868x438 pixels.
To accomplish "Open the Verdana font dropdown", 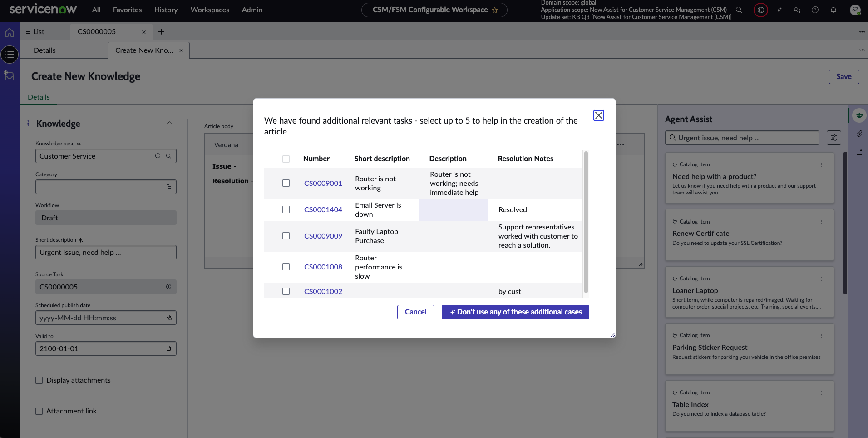I will coord(227,145).
